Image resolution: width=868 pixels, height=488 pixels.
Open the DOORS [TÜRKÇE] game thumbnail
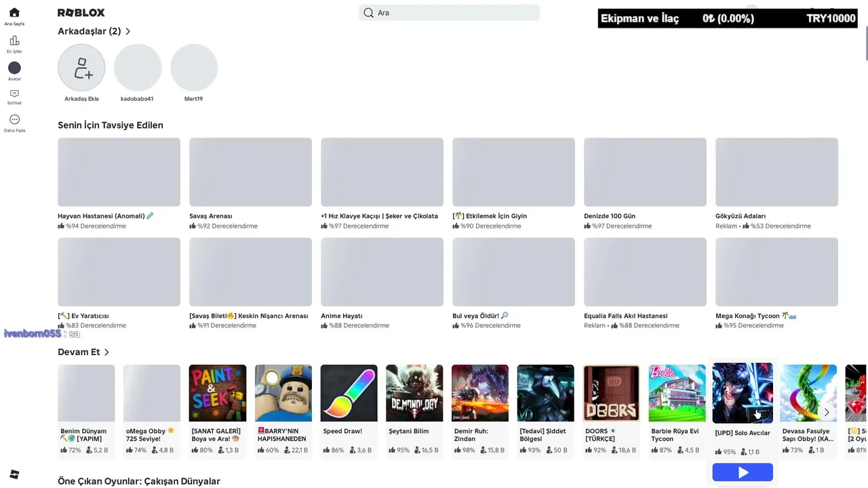tap(612, 393)
